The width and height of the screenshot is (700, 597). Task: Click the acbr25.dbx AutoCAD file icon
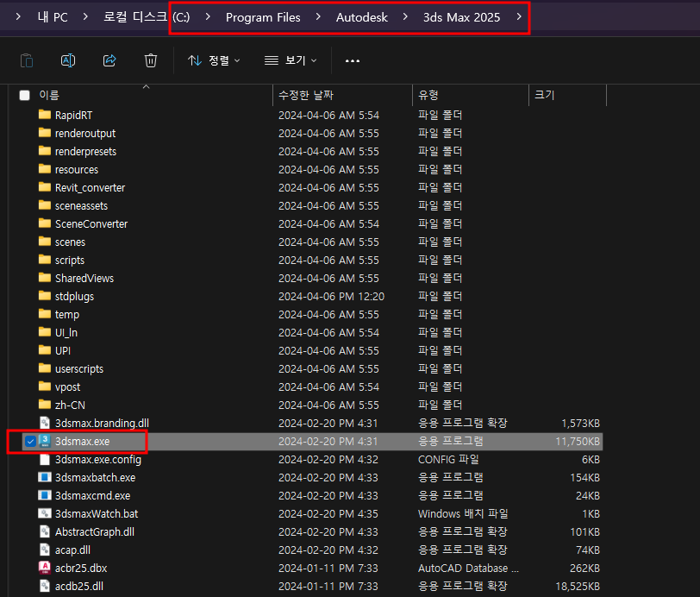click(45, 568)
